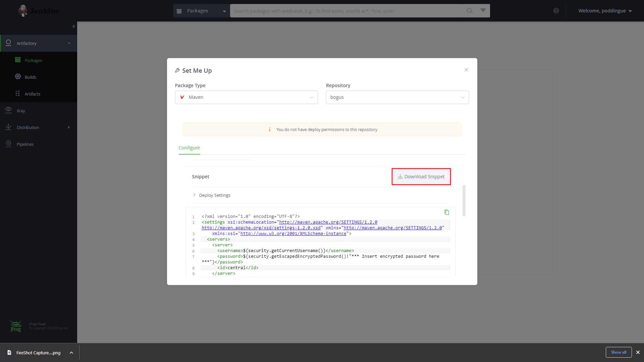Image resolution: width=644 pixels, height=362 pixels.
Task: Expand the search filter options
Action: [x=483, y=11]
